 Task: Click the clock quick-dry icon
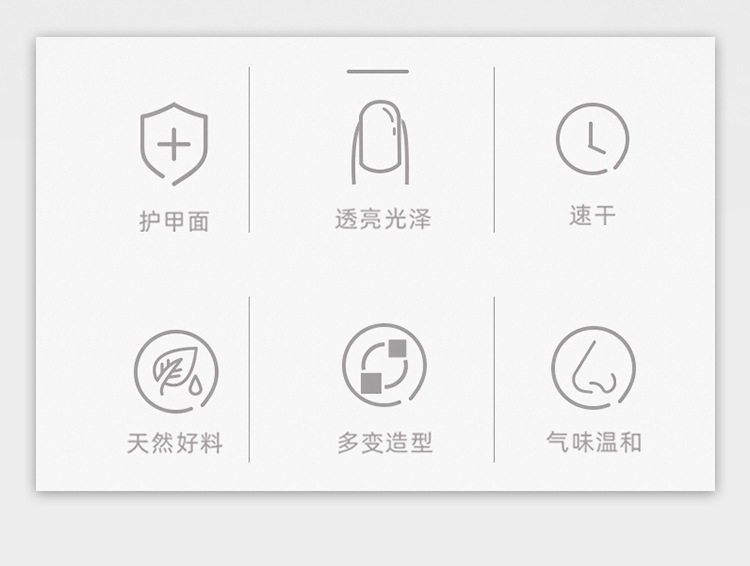(x=592, y=139)
